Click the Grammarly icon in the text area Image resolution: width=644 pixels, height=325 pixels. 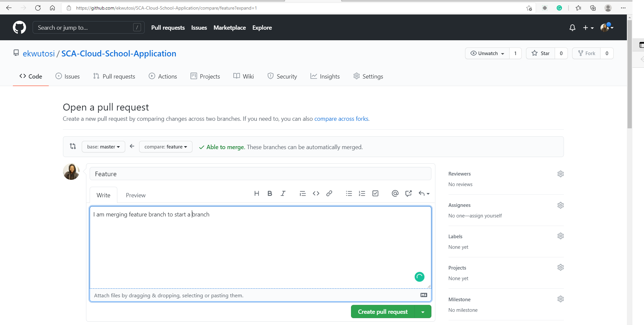[420, 277]
